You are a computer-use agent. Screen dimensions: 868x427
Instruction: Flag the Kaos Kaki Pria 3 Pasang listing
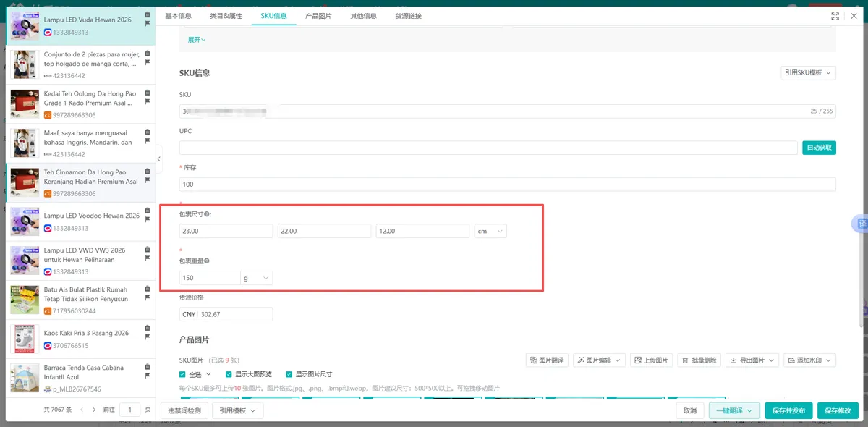click(x=148, y=337)
